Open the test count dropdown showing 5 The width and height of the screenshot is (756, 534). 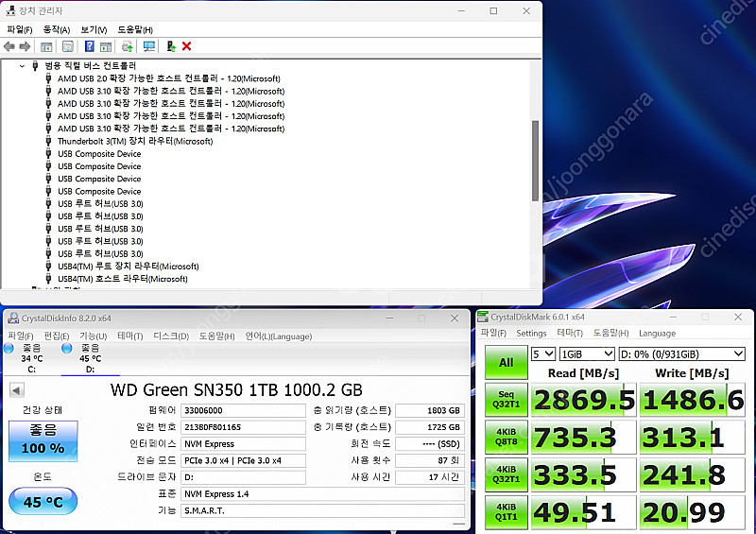coord(543,354)
